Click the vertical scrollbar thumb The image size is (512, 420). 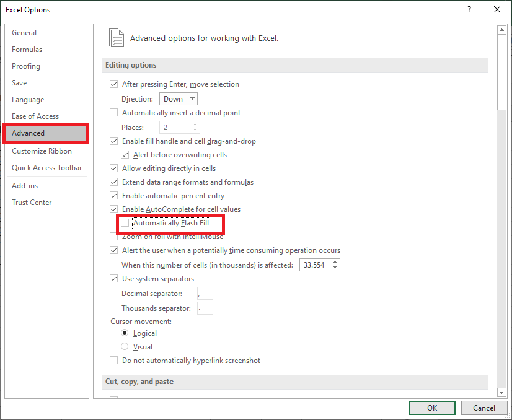coord(501,72)
